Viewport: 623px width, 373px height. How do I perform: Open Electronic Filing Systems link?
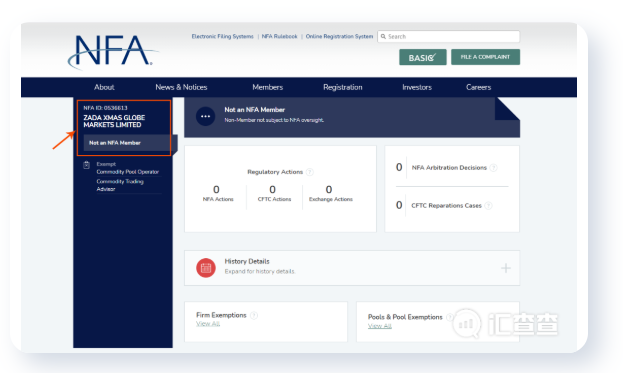(x=222, y=37)
